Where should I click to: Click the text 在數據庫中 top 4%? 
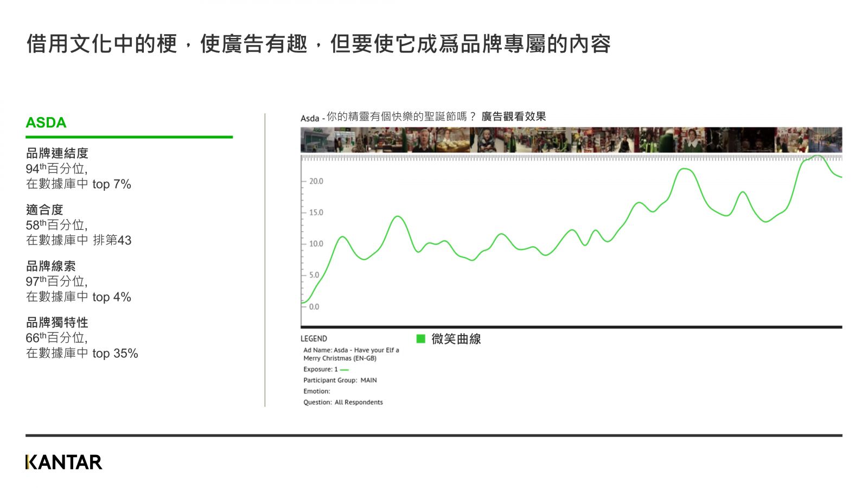(79, 297)
